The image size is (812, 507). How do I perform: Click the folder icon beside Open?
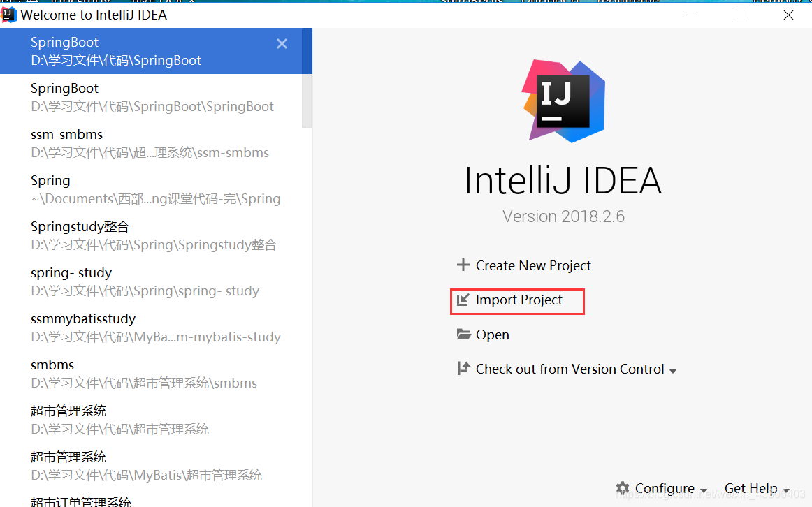coord(463,334)
